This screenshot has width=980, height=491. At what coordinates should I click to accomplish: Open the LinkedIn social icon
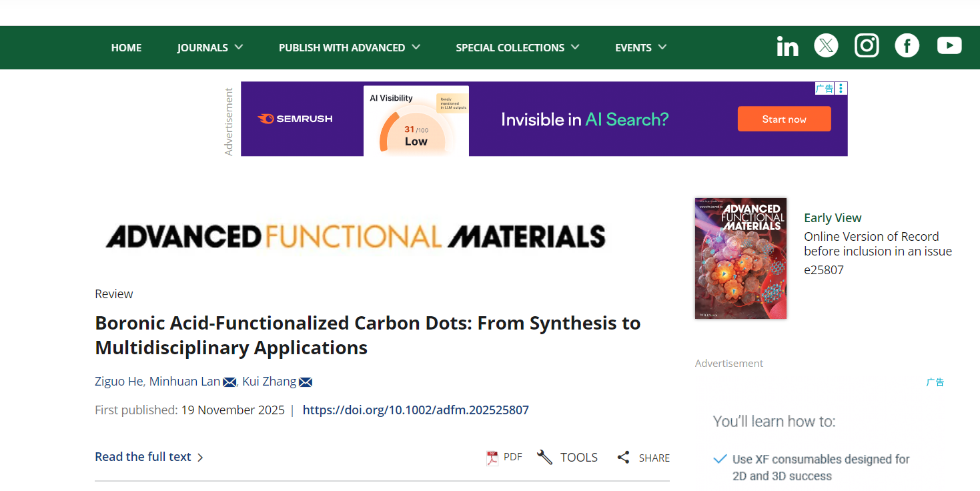(x=787, y=46)
